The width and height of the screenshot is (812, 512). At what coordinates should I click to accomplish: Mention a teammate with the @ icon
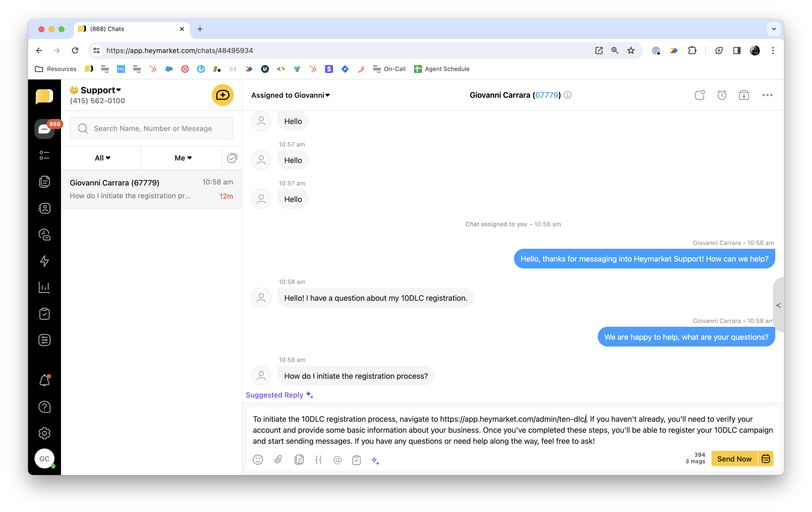point(337,460)
